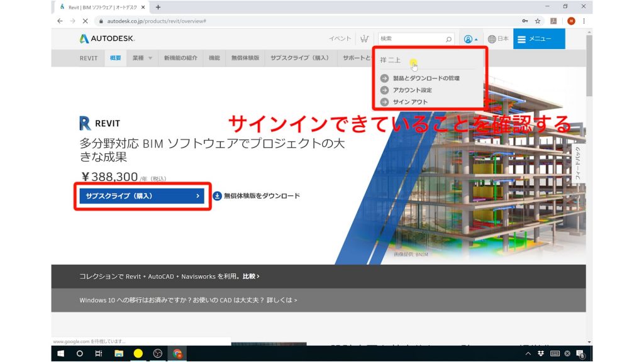Screen dimensions: 644x362
Task: Open the shopping cart
Action: point(365,38)
